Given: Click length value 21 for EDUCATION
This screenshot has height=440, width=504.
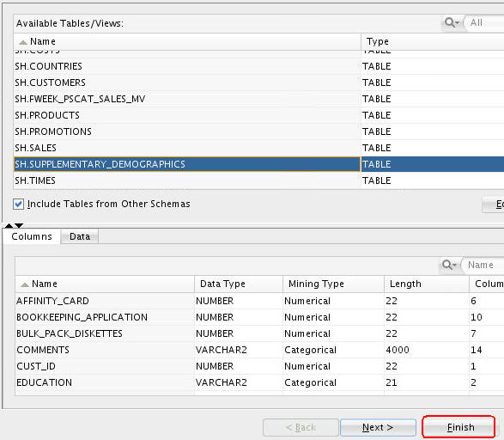Looking at the screenshot, I should click(392, 382).
